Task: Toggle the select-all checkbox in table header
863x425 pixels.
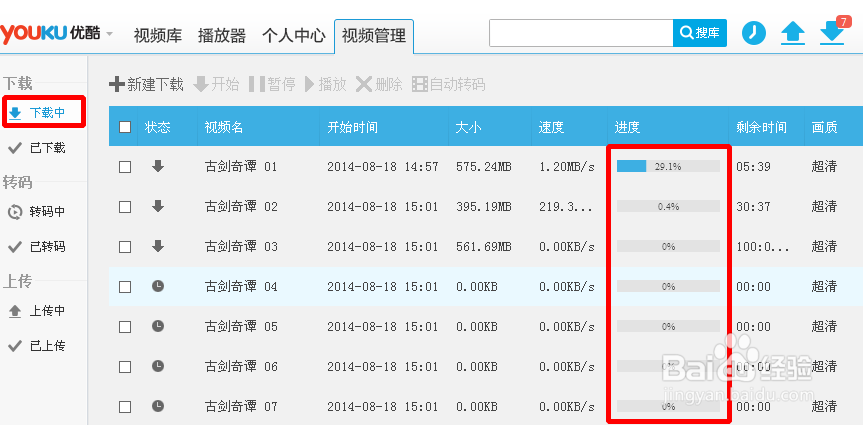Action: point(125,127)
